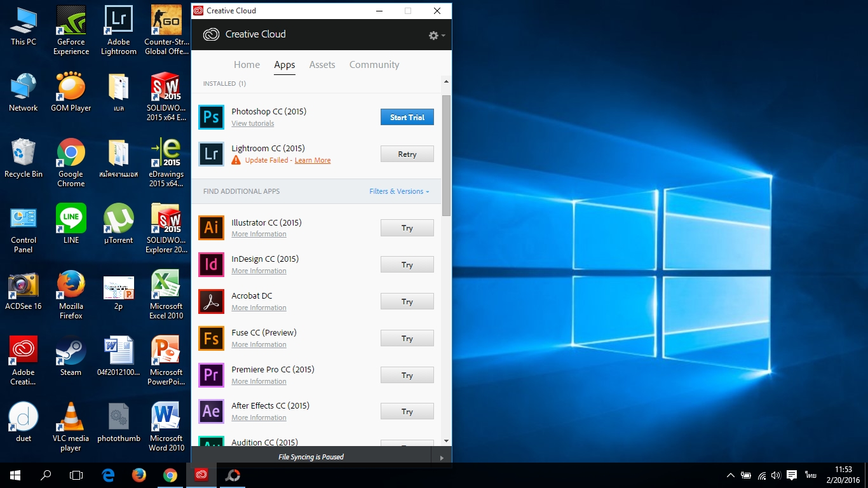
Task: Open InDesign More Information link
Action: [x=259, y=271]
